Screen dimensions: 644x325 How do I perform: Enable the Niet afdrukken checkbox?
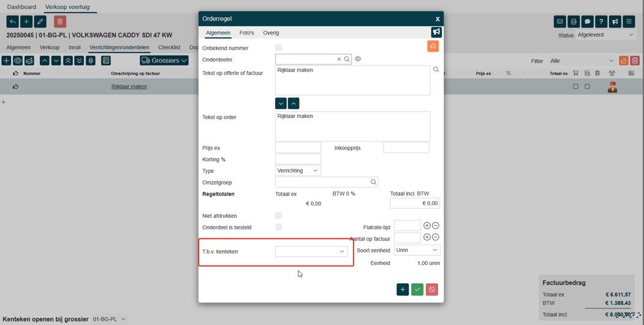point(279,216)
